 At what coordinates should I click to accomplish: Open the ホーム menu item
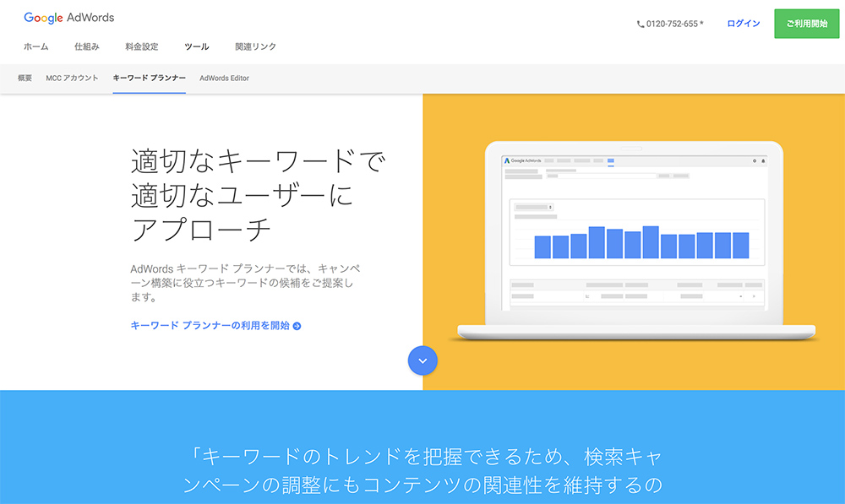click(x=36, y=46)
